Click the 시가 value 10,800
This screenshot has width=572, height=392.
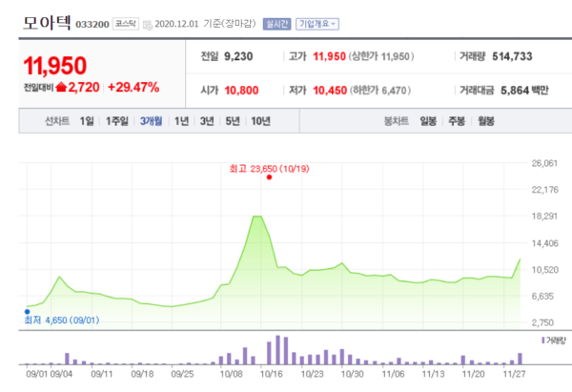pyautogui.click(x=241, y=91)
